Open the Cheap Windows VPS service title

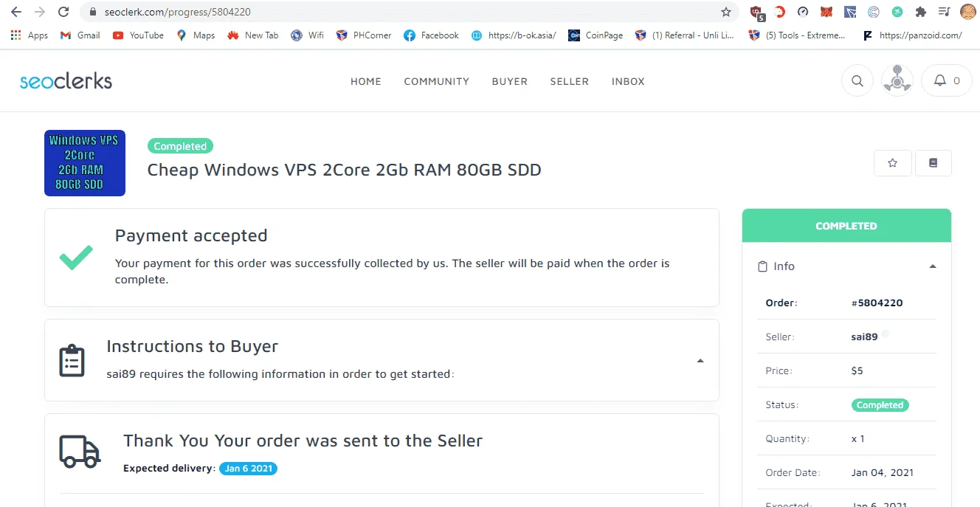pyautogui.click(x=345, y=170)
